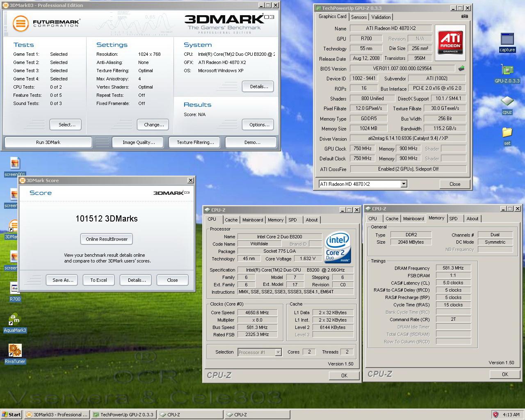Open the GPU-Z.0.3.3 desktop icon
Viewport: 525px width, 420px height.
(507, 74)
